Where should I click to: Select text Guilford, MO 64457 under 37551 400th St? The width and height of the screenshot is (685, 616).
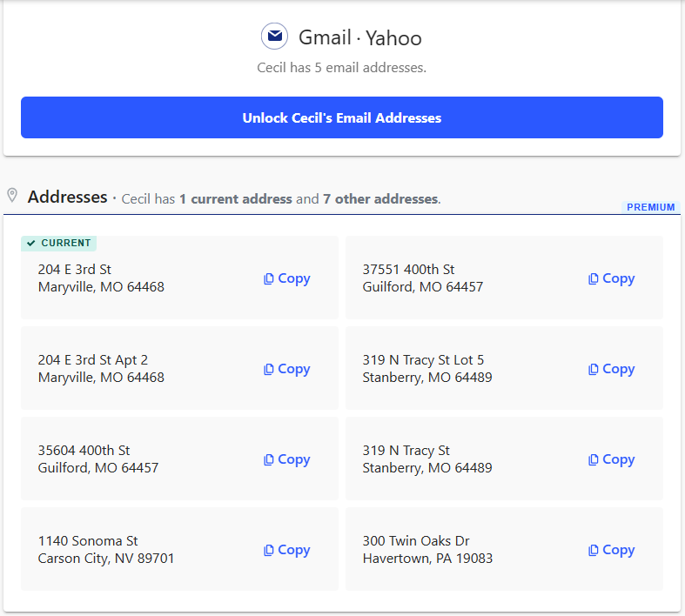pos(422,287)
